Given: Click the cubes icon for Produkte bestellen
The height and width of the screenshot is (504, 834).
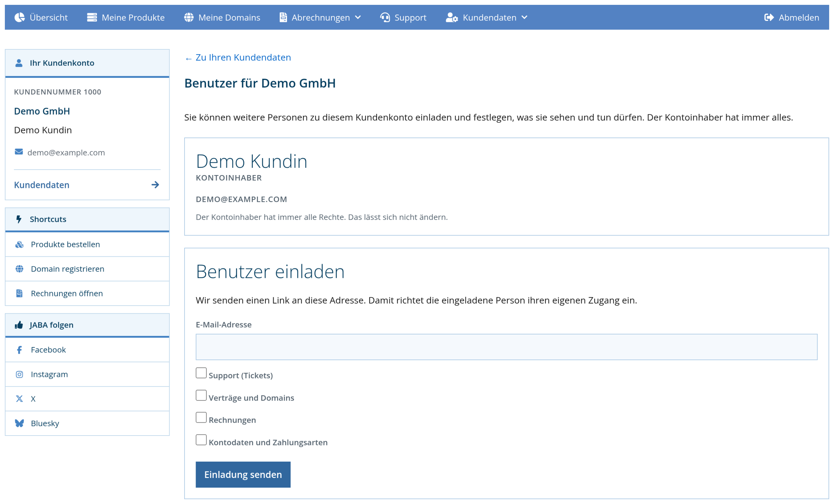Looking at the screenshot, I should 19,245.
